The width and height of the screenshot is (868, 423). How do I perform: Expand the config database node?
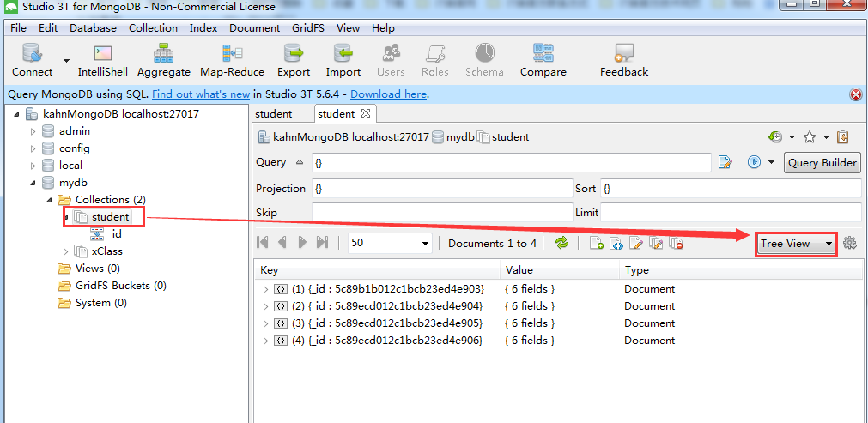pos(33,148)
